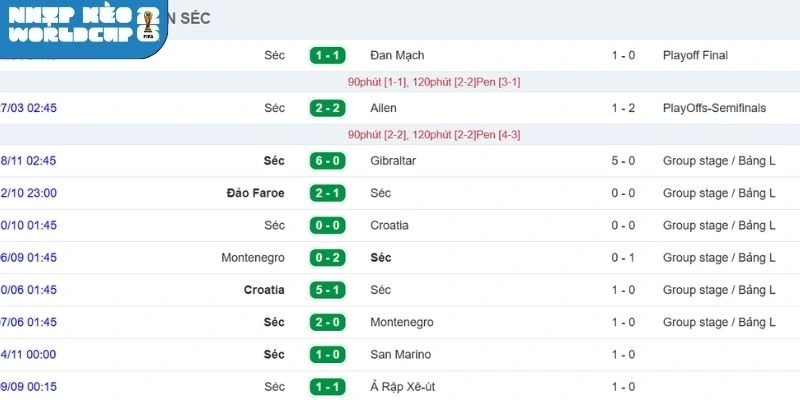Image resolution: width=800 pixels, height=400 pixels.
Task: Select the 1-0 score badge for San Marino
Action: point(327,354)
